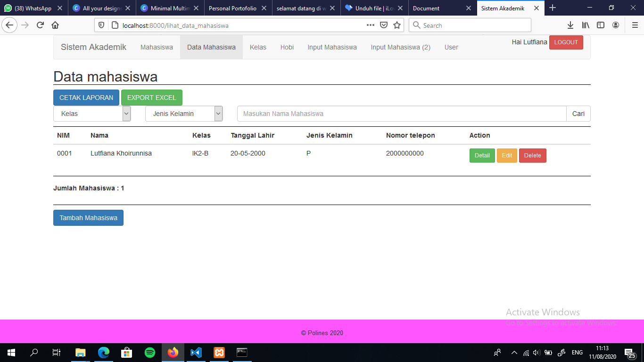Open the Input Mahasiswa navbar menu
This screenshot has height=362, width=644.
[x=332, y=47]
